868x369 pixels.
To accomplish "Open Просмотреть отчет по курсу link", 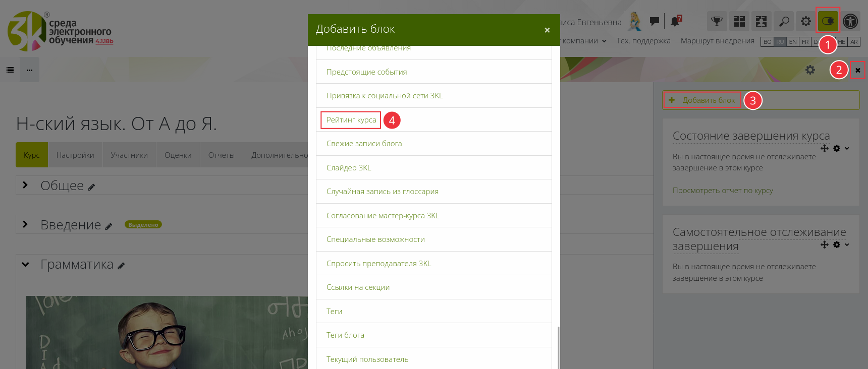I will (x=723, y=190).
